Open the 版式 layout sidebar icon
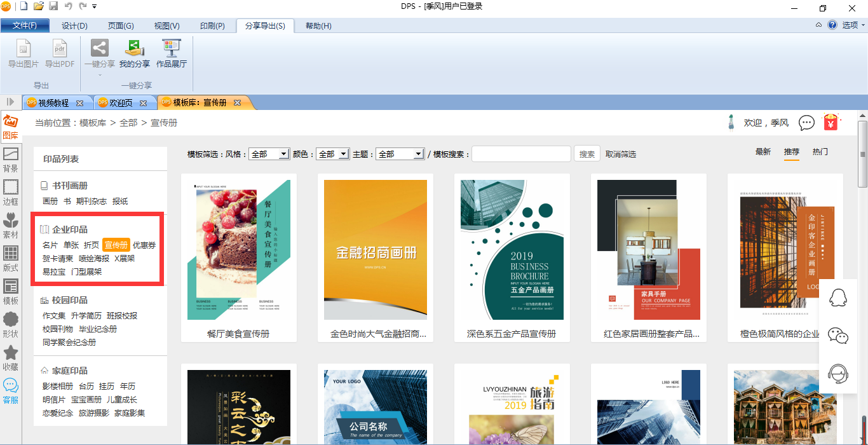 pyautogui.click(x=11, y=259)
